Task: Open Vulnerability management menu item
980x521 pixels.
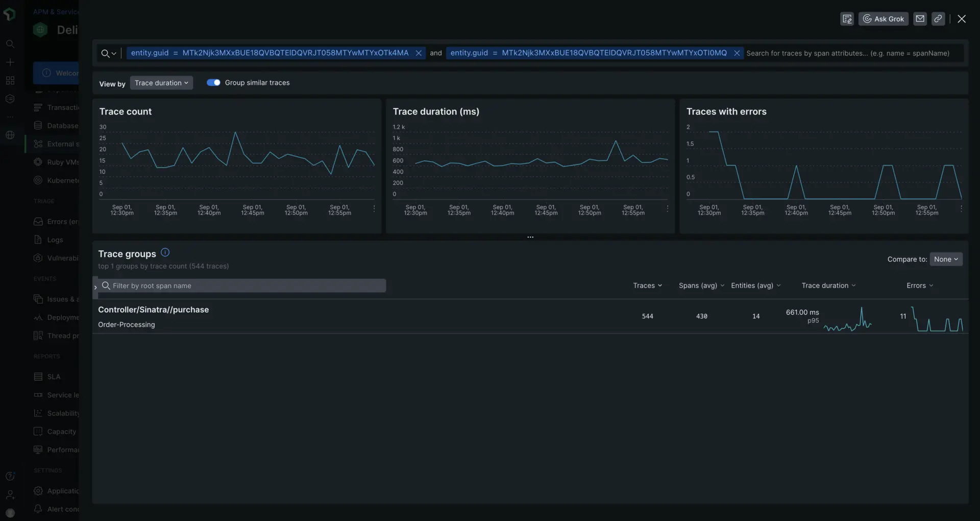Action: point(56,258)
